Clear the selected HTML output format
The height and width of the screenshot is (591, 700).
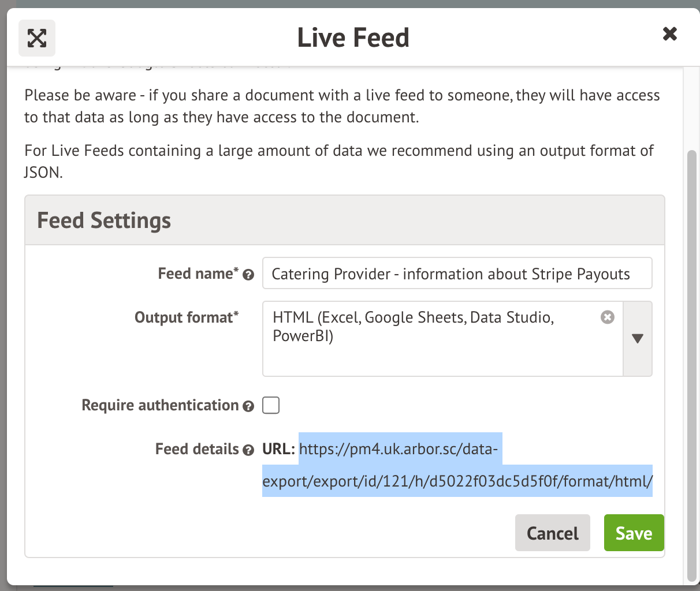point(607,317)
